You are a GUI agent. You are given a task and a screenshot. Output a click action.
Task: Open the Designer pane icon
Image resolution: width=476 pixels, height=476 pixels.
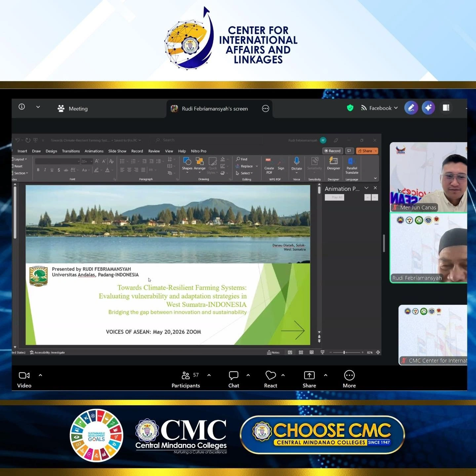[334, 161]
